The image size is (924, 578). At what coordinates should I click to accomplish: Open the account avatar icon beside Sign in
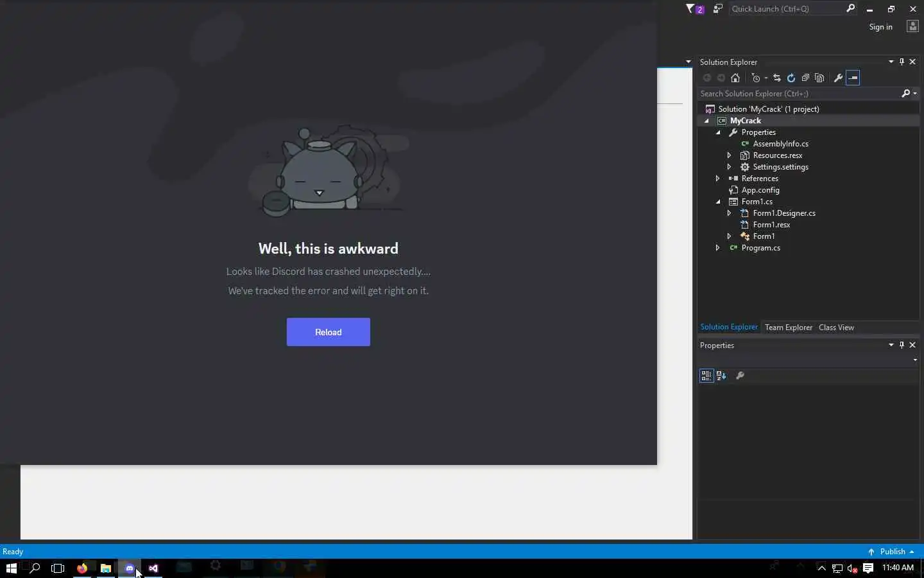click(912, 26)
